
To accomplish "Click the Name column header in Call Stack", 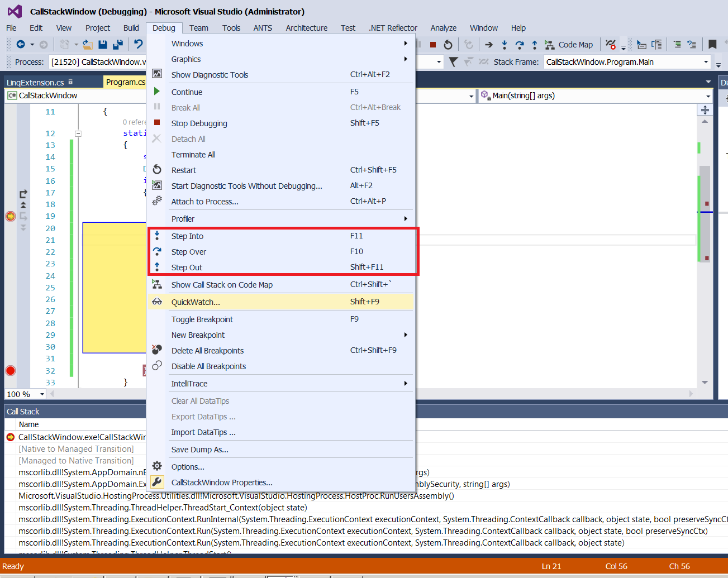I will [28, 424].
